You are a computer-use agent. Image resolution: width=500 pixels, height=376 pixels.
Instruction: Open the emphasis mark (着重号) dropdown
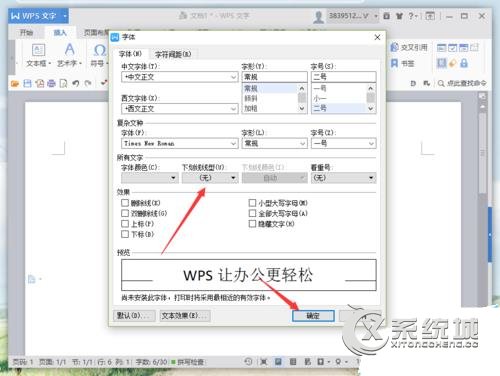(343, 178)
